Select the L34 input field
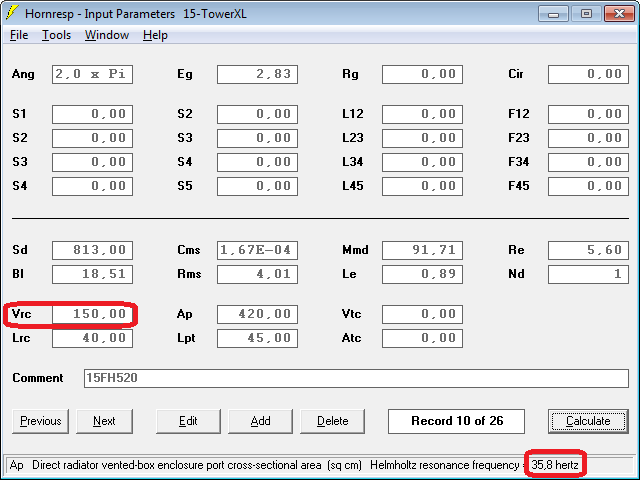This screenshot has width=640, height=480. pyautogui.click(x=422, y=162)
